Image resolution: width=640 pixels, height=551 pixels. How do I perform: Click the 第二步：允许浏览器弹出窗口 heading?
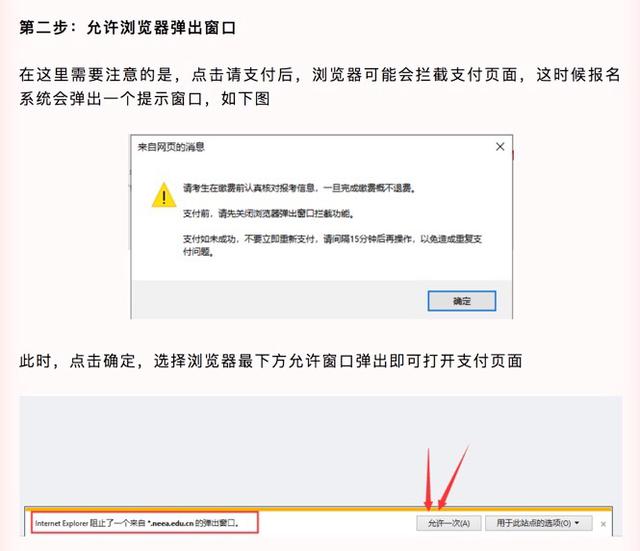click(x=127, y=27)
